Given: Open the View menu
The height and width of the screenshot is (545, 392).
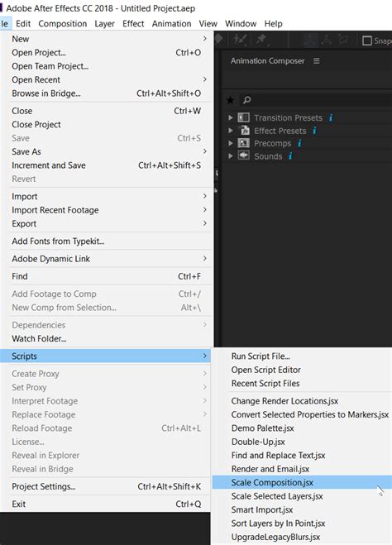Looking at the screenshot, I should point(208,24).
